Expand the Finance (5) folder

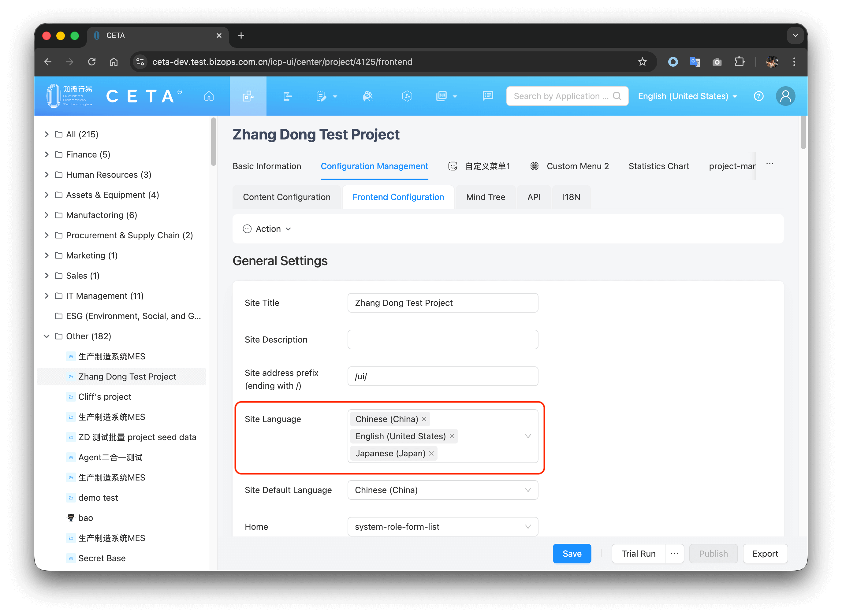click(47, 154)
